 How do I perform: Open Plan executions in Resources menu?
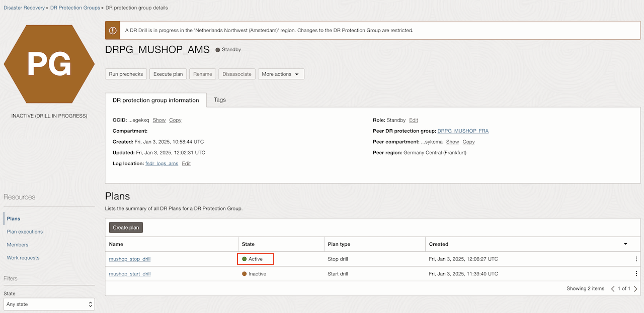[x=25, y=232]
